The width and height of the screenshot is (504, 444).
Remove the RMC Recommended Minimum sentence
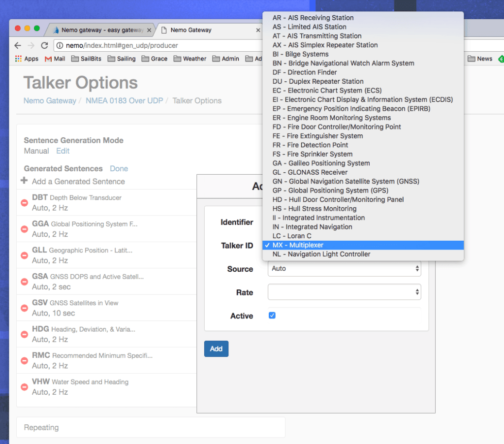[x=24, y=361]
